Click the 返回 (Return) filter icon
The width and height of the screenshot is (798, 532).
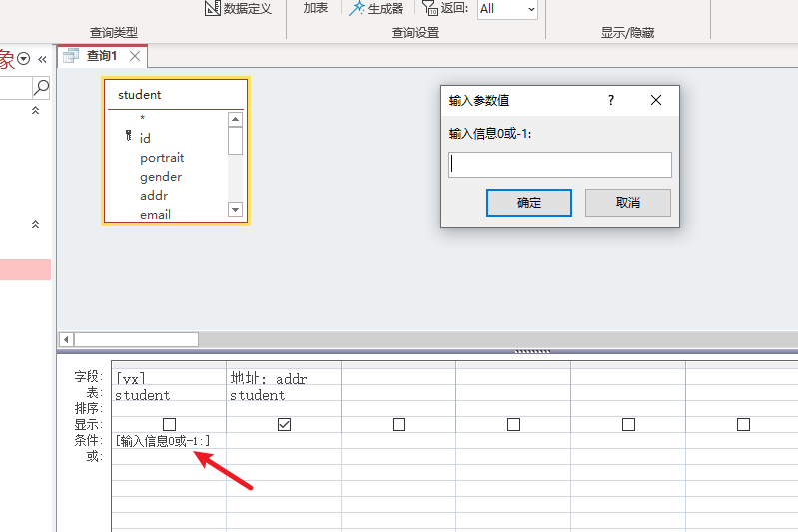click(430, 8)
